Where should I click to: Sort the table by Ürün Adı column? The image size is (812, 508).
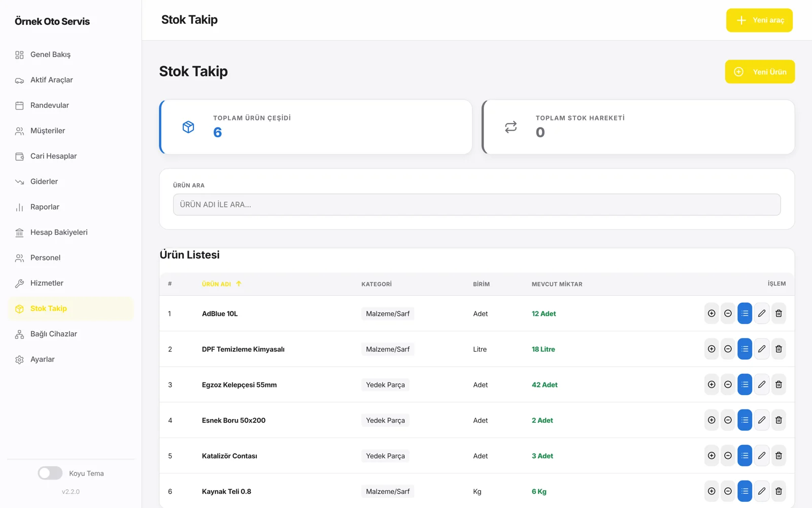221,284
